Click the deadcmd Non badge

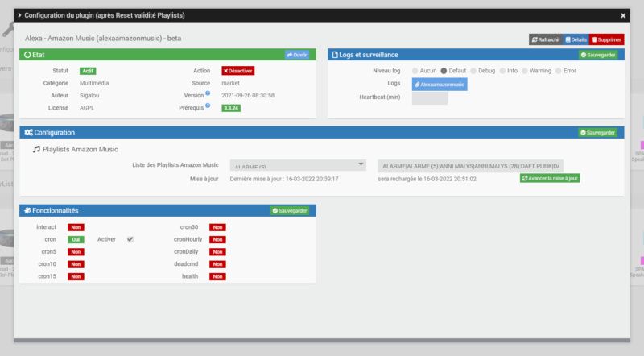coord(217,264)
